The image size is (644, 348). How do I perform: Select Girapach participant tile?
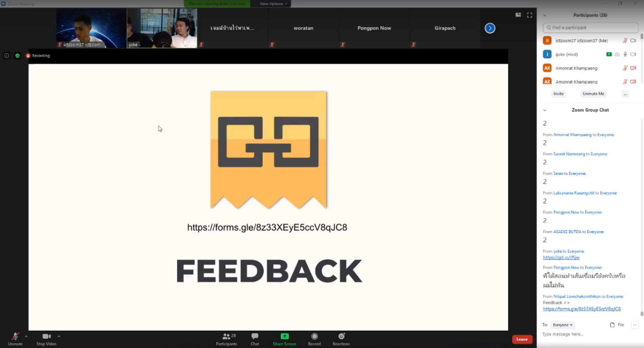click(x=445, y=28)
